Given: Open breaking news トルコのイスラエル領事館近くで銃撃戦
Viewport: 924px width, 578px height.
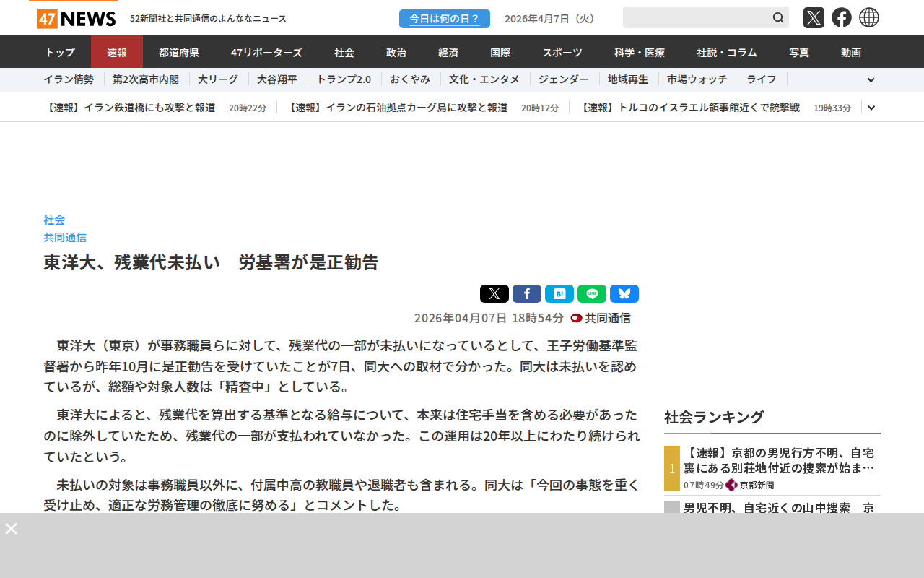Looking at the screenshot, I should pos(689,108).
